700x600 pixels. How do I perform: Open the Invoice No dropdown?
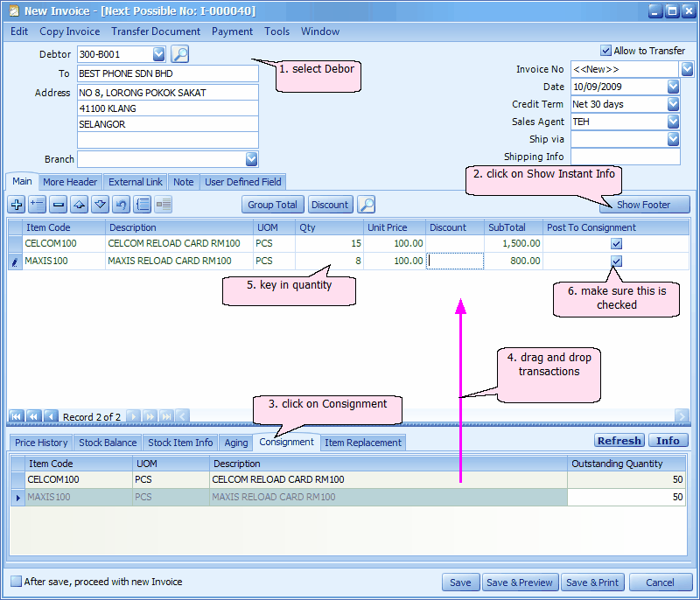point(687,69)
